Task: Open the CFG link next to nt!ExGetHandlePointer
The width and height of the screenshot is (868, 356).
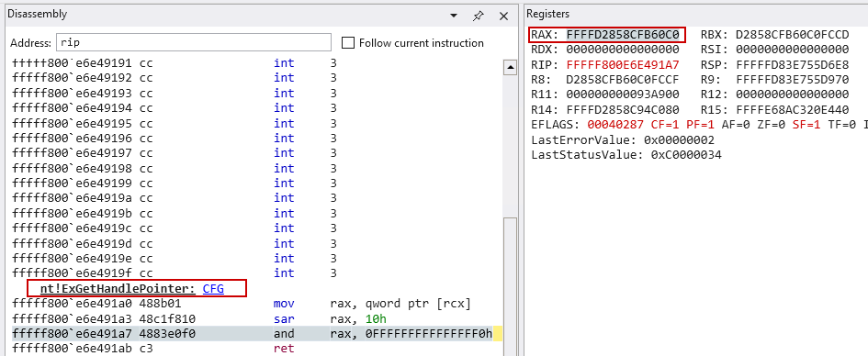Action: coord(213,288)
